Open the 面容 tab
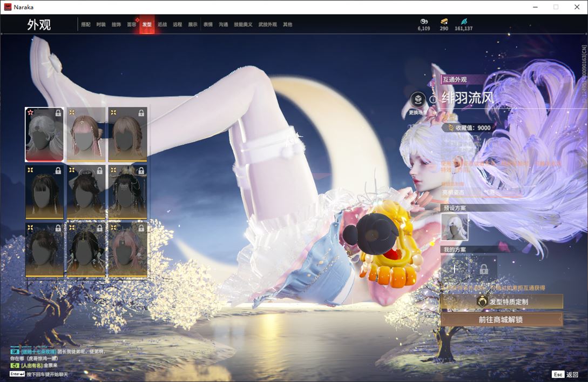 131,24
